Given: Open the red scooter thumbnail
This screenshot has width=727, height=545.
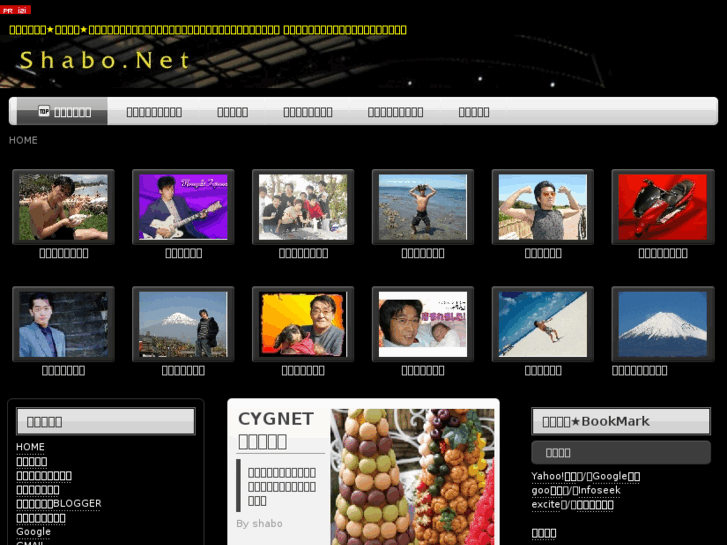Looking at the screenshot, I should [x=663, y=207].
